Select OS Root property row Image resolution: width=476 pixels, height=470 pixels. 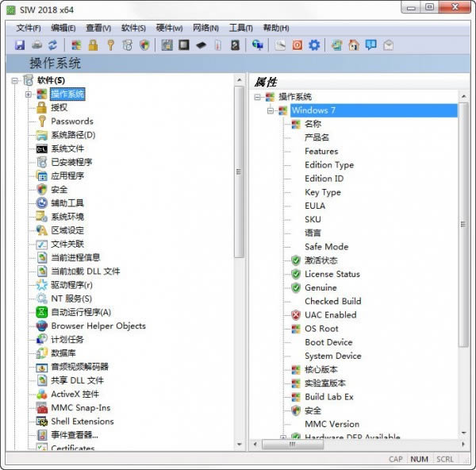321,329
